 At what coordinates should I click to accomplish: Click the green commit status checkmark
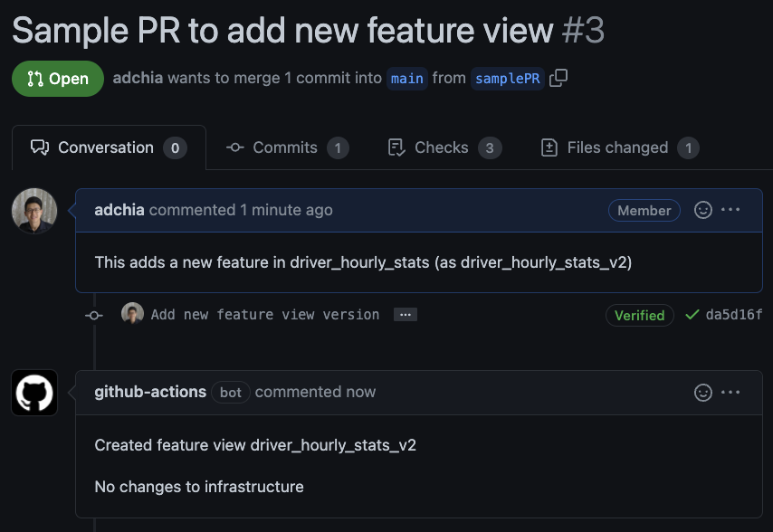tap(692, 315)
